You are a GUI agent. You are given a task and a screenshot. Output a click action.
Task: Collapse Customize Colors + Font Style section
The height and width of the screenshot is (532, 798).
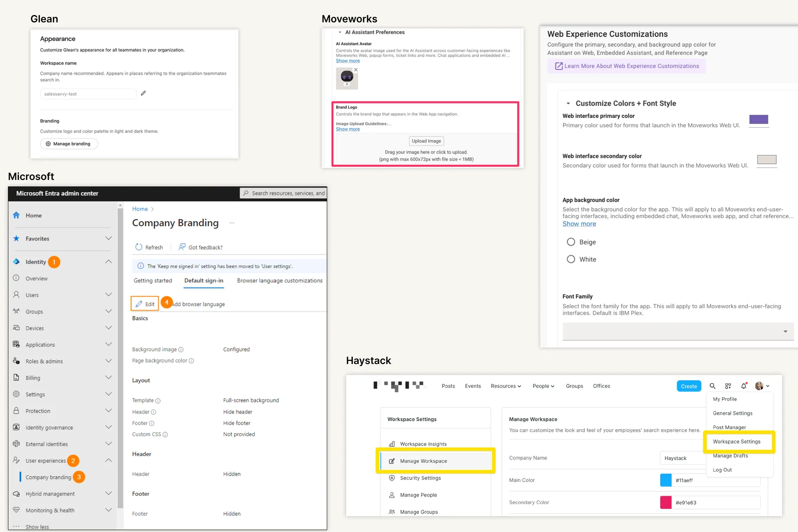coord(568,103)
